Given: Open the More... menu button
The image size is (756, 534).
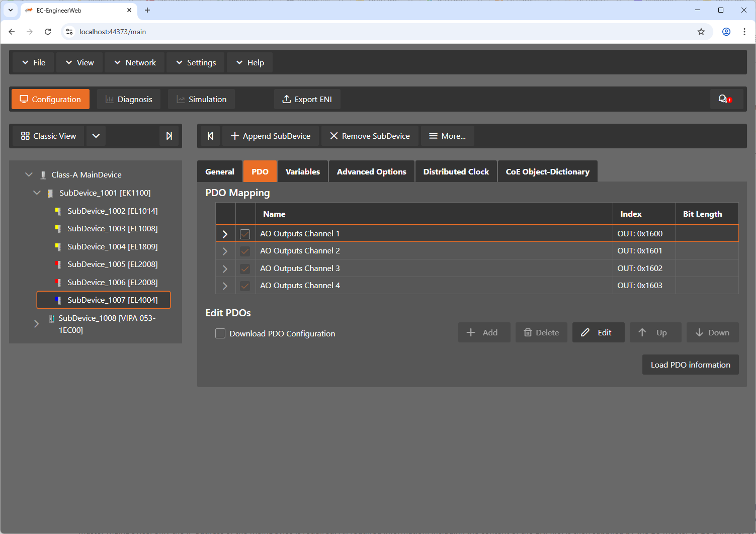Looking at the screenshot, I should click(x=447, y=136).
